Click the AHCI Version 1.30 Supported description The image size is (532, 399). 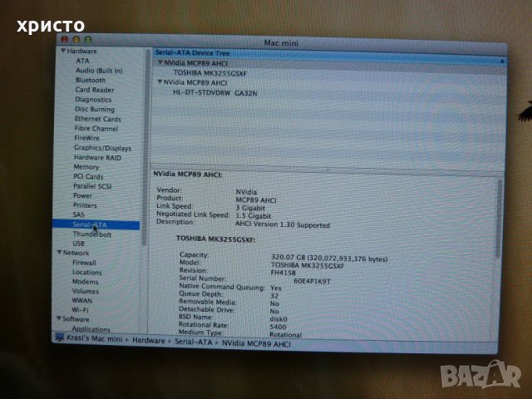[x=283, y=224]
